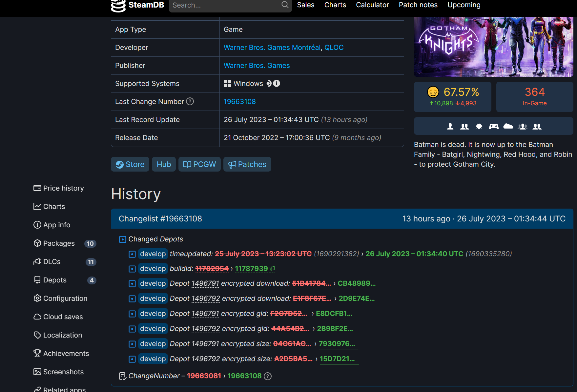Expand the ChangeNumber help disclosure
This screenshot has width=577, height=392.
point(267,376)
